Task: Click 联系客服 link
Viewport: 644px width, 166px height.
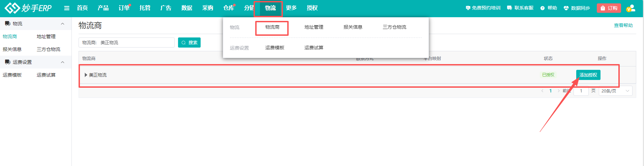Action: click(520, 8)
